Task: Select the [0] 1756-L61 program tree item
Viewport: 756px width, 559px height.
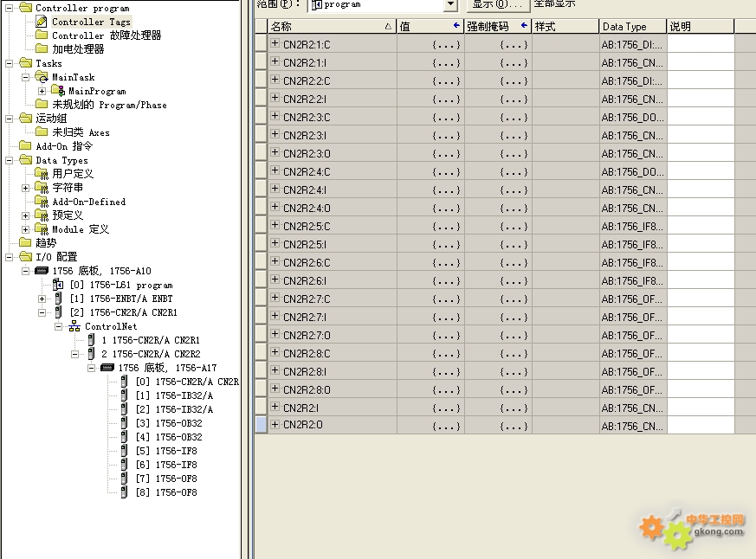Action: tap(121, 285)
